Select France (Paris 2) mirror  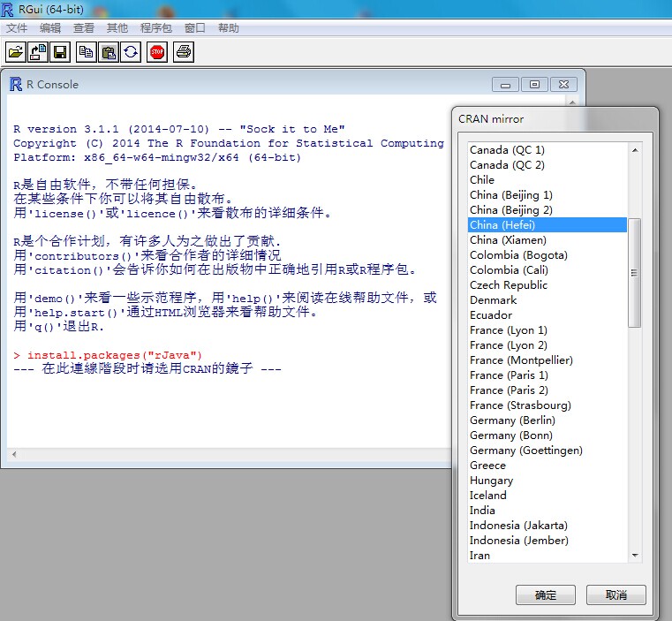tap(547, 390)
